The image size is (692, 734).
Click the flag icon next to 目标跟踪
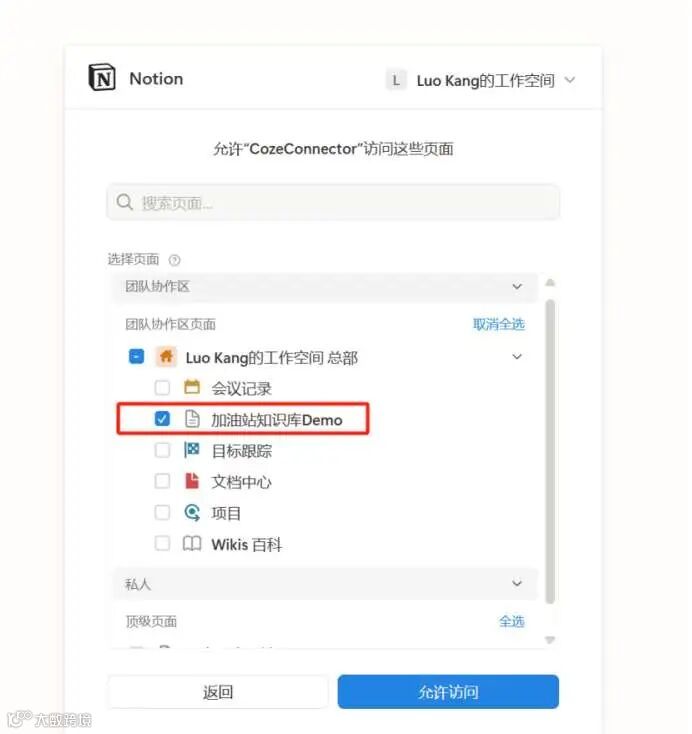(x=191, y=450)
